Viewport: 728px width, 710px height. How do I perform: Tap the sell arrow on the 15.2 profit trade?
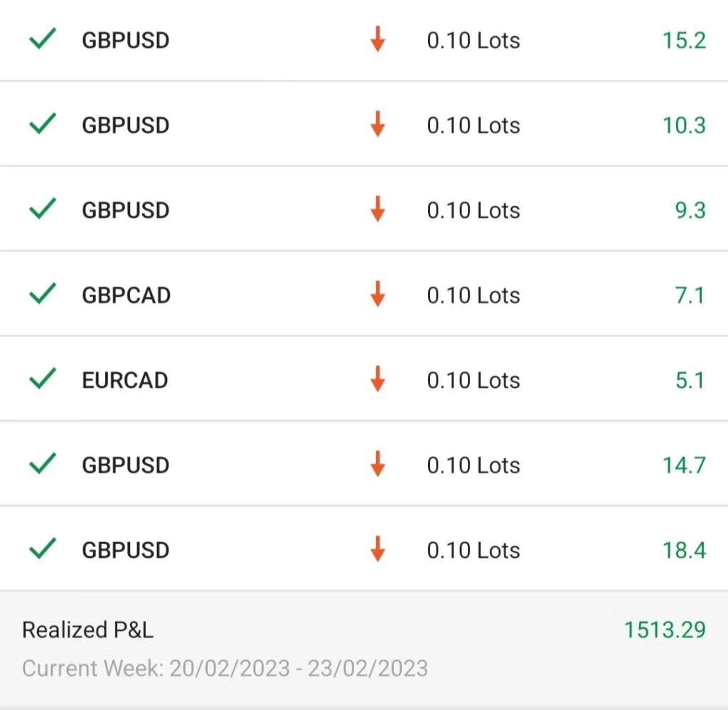(x=378, y=39)
